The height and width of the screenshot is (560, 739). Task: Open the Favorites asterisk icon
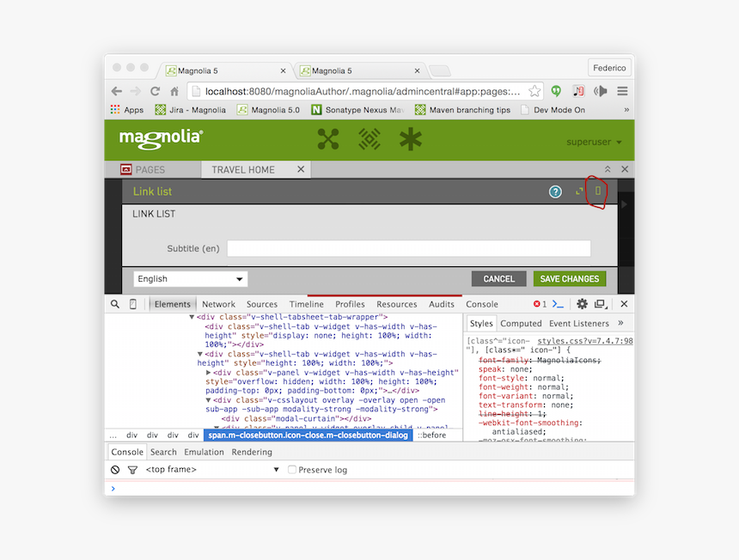[411, 139]
